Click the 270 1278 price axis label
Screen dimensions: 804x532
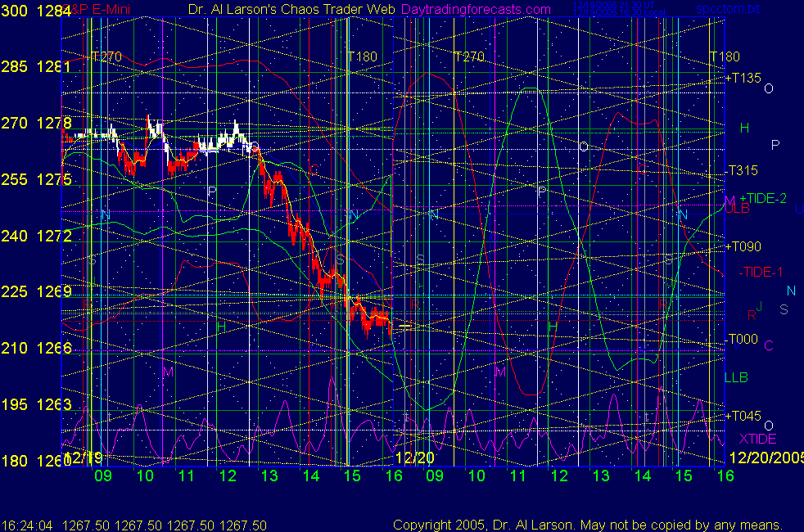36,123
